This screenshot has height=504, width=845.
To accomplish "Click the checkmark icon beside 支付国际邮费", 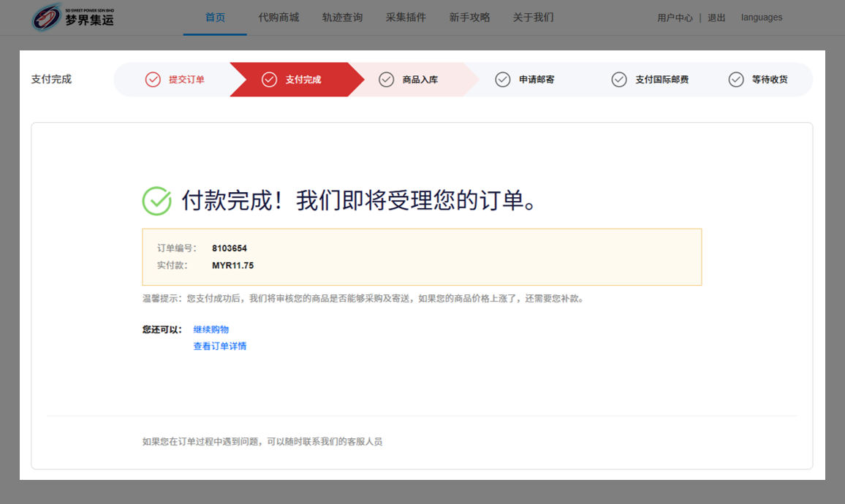I will click(619, 80).
